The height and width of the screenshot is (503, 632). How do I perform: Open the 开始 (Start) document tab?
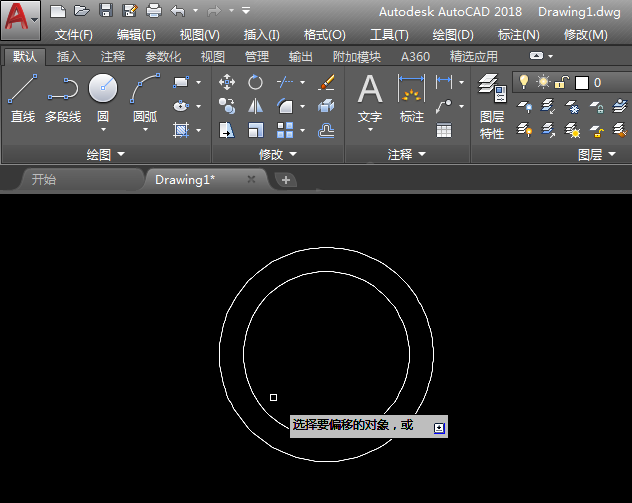(x=44, y=180)
